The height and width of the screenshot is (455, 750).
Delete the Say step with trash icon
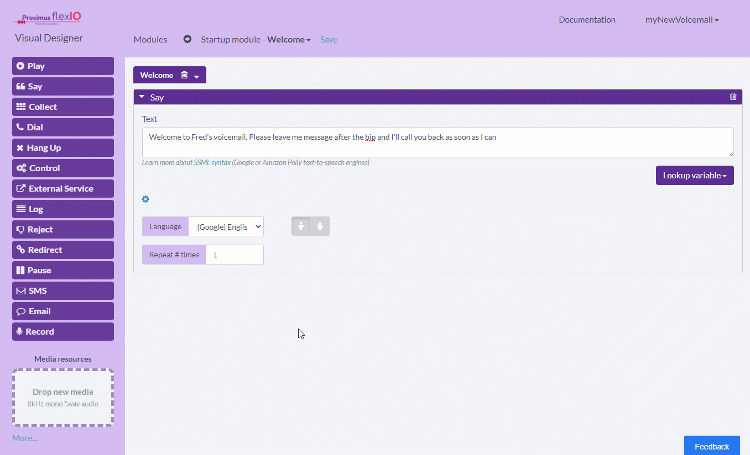pyautogui.click(x=733, y=97)
